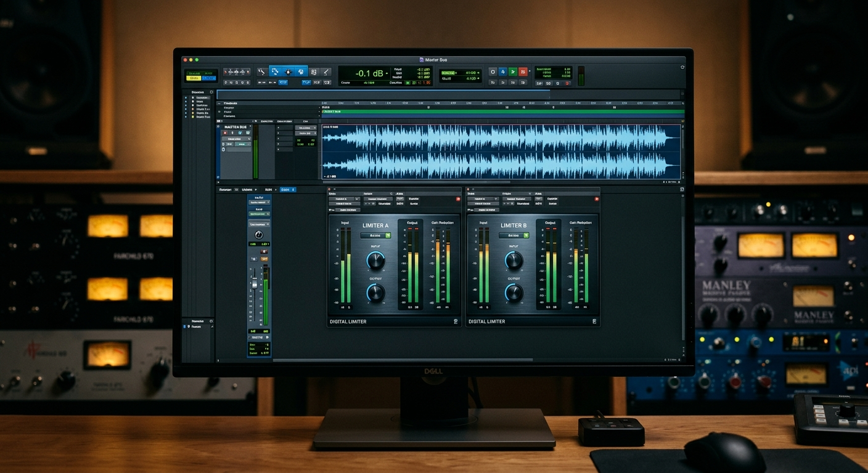The width and height of the screenshot is (868, 473).
Task: Open the first insert selector on the mixer strip
Action: (x=259, y=202)
